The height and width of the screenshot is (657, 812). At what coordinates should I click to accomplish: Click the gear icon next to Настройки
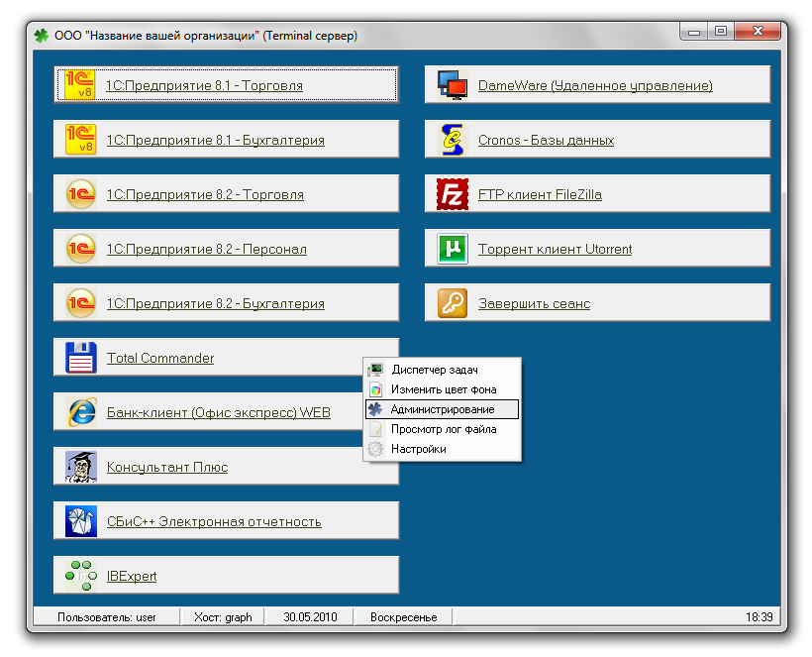[x=375, y=449]
